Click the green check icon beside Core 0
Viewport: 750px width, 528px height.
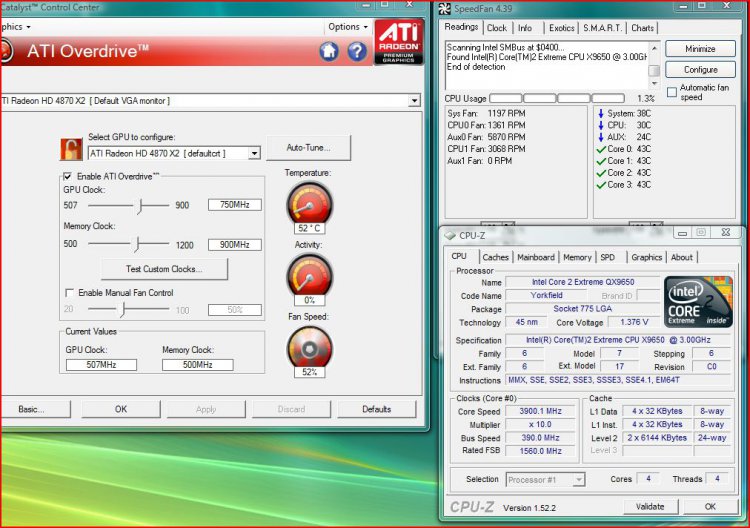tap(601, 149)
